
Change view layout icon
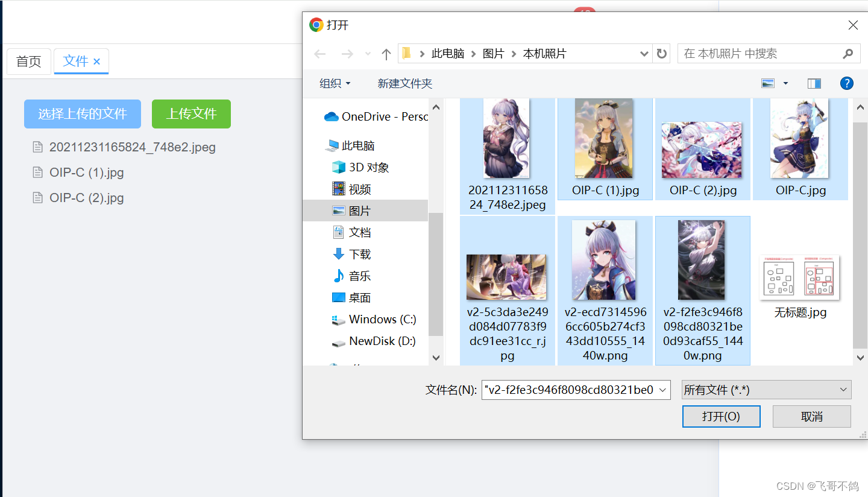[768, 83]
